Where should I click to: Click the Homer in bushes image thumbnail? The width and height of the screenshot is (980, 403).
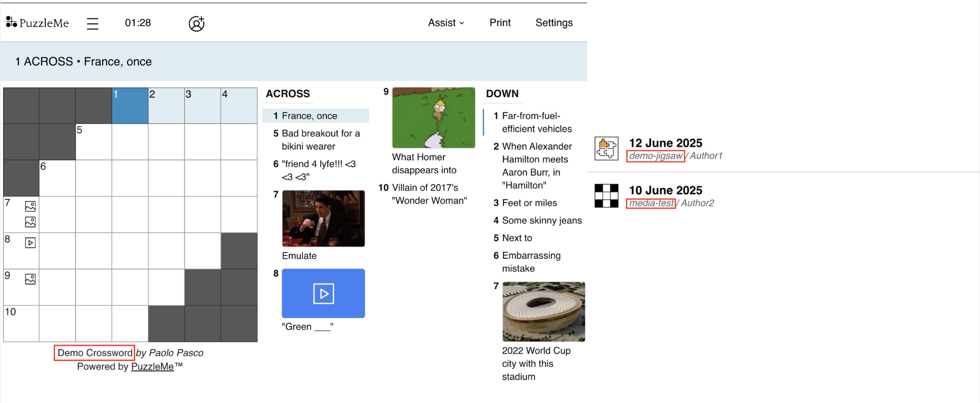pos(434,118)
